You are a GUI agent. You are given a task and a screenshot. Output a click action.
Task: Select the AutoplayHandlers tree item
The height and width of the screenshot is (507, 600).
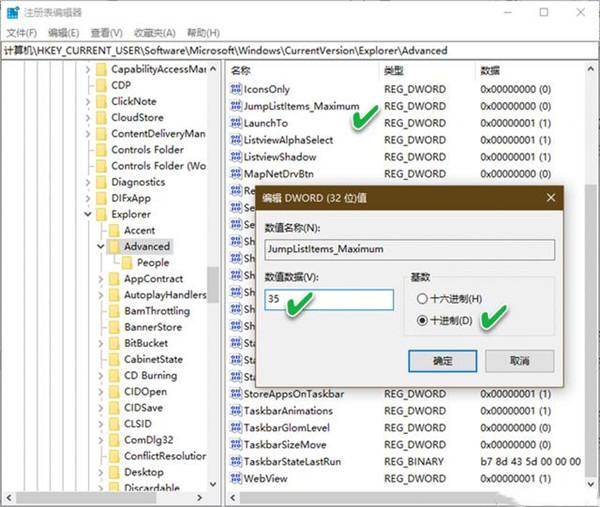(x=165, y=295)
